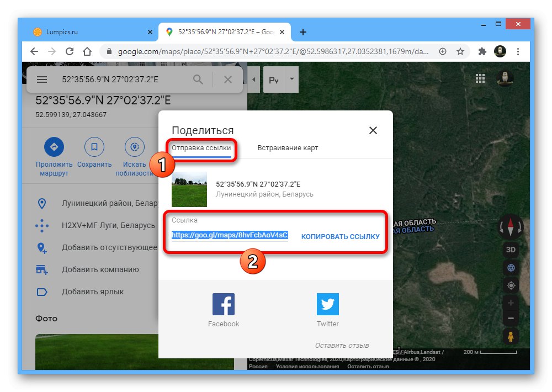Select the "Проложить маршрут" directions icon
The height and width of the screenshot is (392, 552).
pos(54,146)
